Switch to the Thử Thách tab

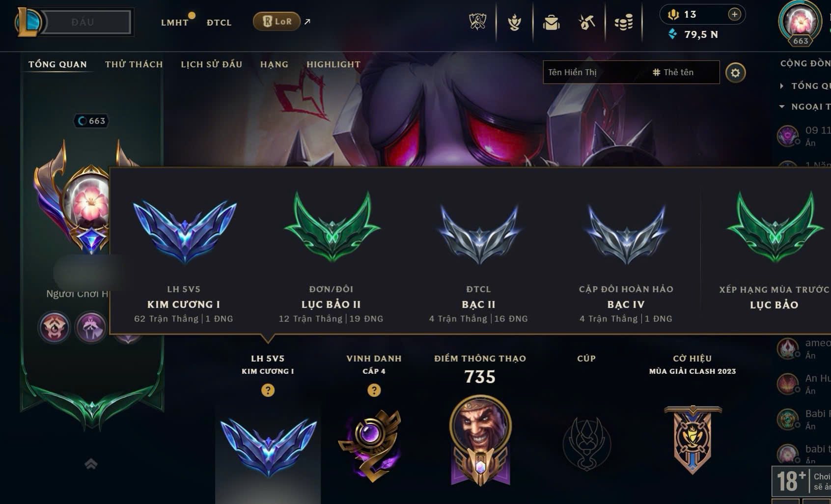(x=134, y=64)
